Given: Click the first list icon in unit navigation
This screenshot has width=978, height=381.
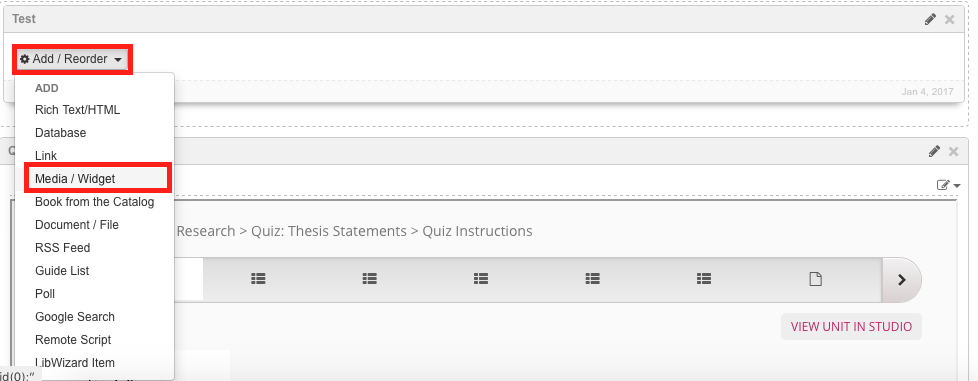Looking at the screenshot, I should click(258, 279).
